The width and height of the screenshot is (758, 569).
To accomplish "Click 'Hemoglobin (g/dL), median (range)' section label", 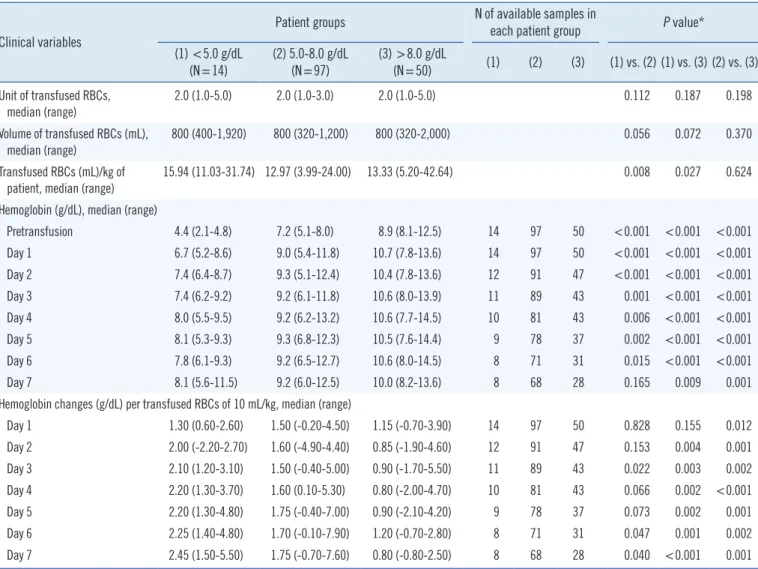I will click(x=78, y=210).
